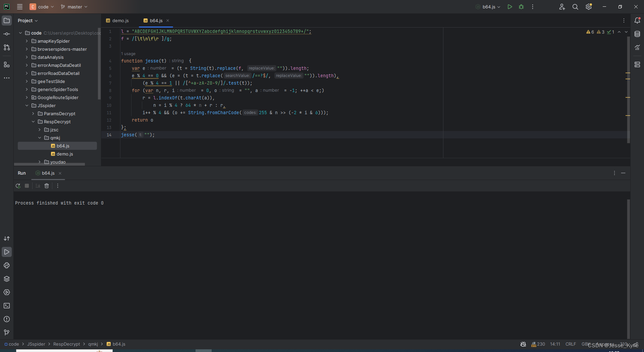Open editor tabs options menu
This screenshot has height=352, width=644.
coord(624,20)
